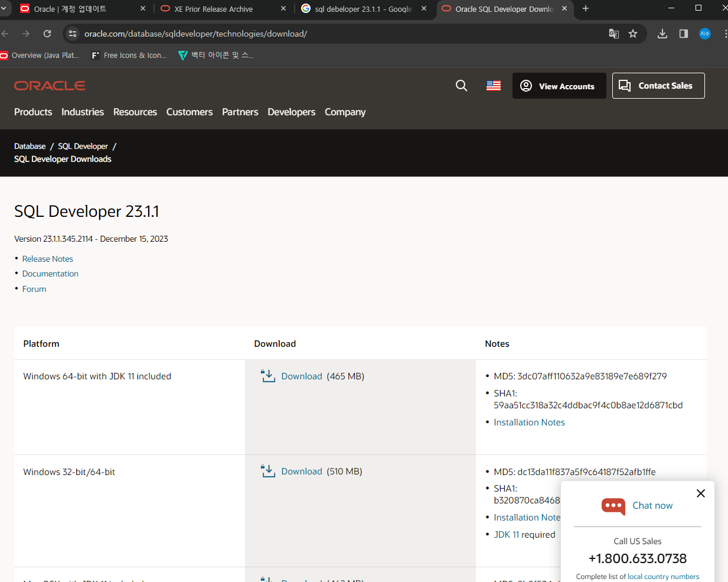Download Windows 64-bit with JDK 11 (465 MB)
Screen dimensions: 728x582
coord(302,376)
